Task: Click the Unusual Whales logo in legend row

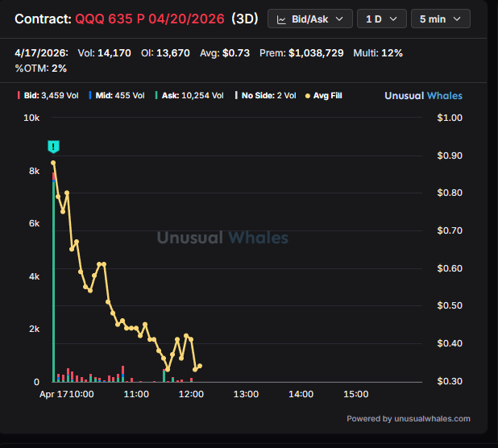Action: [423, 96]
